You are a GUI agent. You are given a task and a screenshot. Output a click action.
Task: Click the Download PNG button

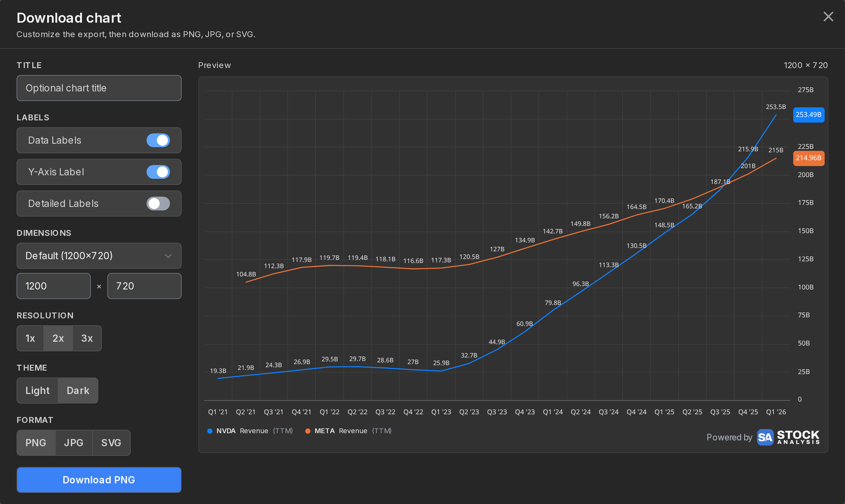pos(99,480)
